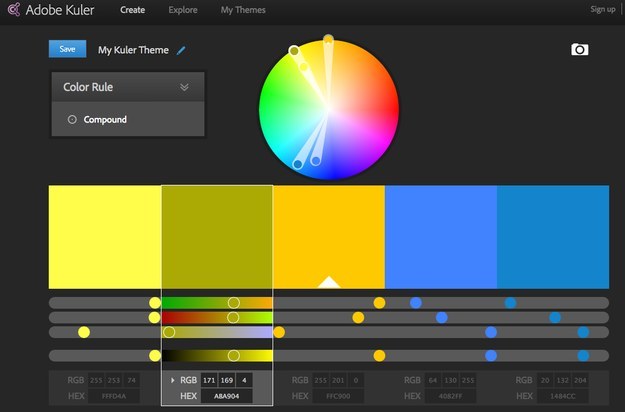The image size is (625, 412).
Task: Select the light blue color swatch
Action: (x=441, y=237)
